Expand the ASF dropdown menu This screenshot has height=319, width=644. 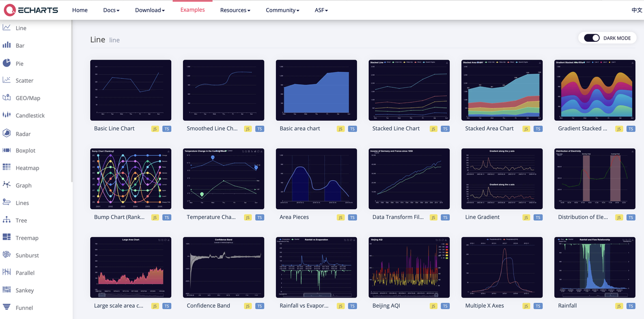coord(321,10)
